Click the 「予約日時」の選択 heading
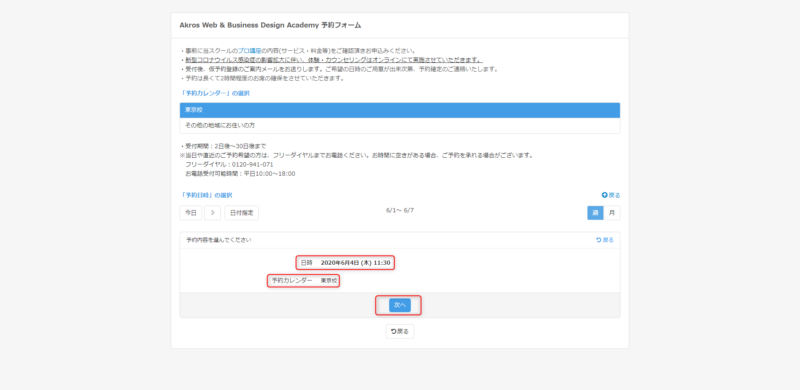This screenshot has height=390, width=800. (207, 195)
